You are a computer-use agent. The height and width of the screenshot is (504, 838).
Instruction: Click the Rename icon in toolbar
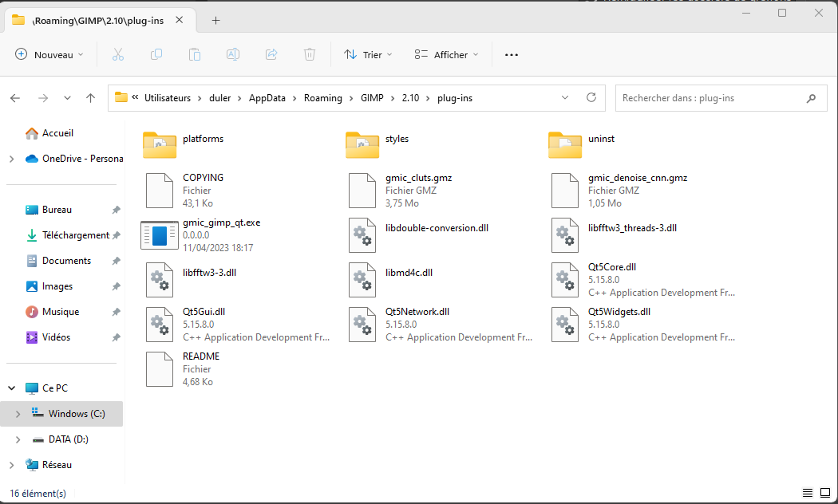coord(233,55)
